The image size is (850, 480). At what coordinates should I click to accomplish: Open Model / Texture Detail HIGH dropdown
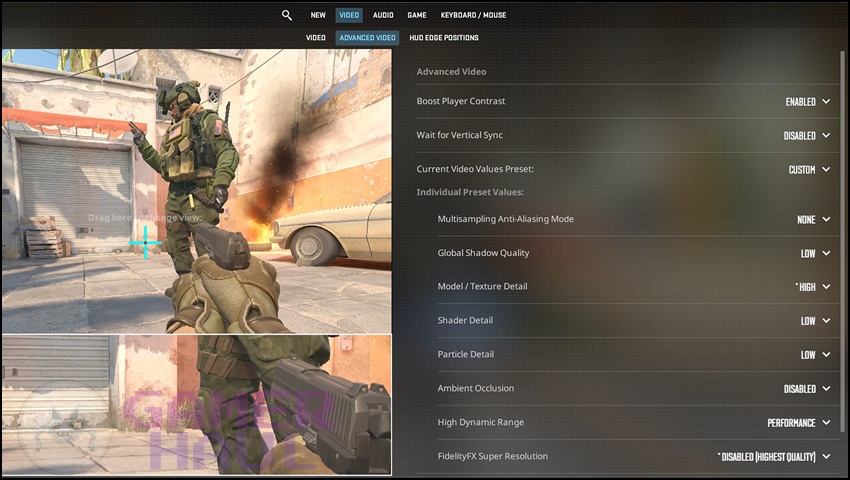click(813, 287)
